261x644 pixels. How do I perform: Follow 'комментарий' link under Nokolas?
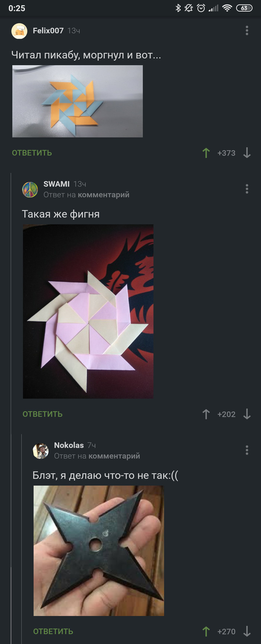click(x=114, y=456)
